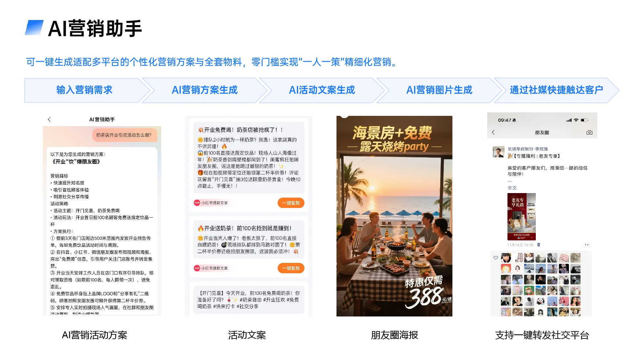
Task: Click 长城华西银行-李经理 profile name
Action: (527, 149)
